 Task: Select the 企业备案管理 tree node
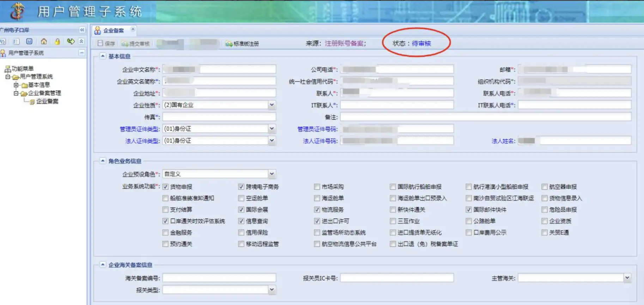point(44,93)
